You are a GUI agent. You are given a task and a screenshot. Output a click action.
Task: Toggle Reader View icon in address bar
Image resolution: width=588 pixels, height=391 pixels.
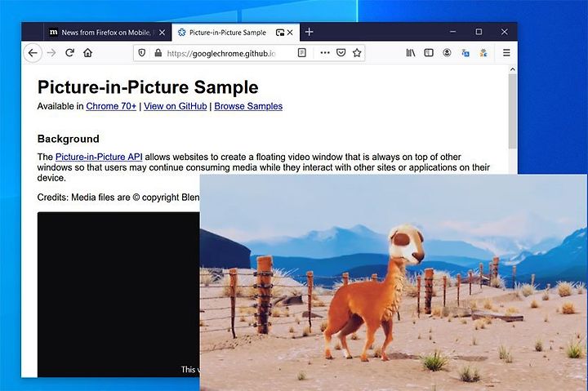point(302,53)
